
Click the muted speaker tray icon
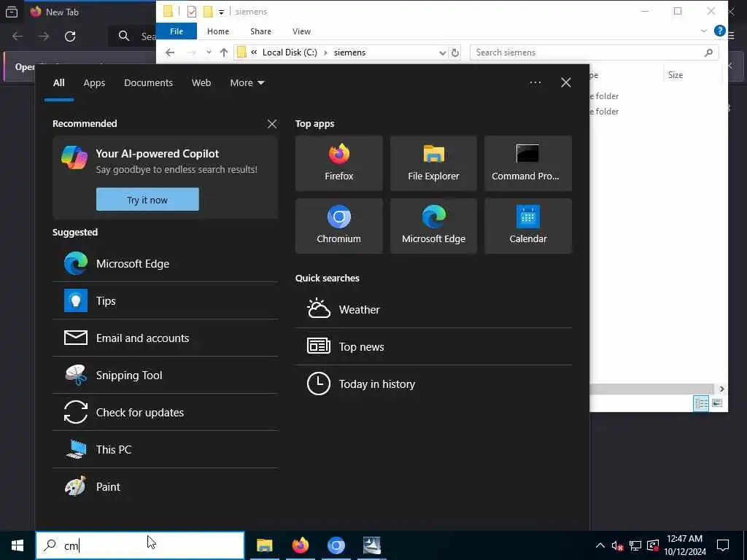click(x=617, y=545)
